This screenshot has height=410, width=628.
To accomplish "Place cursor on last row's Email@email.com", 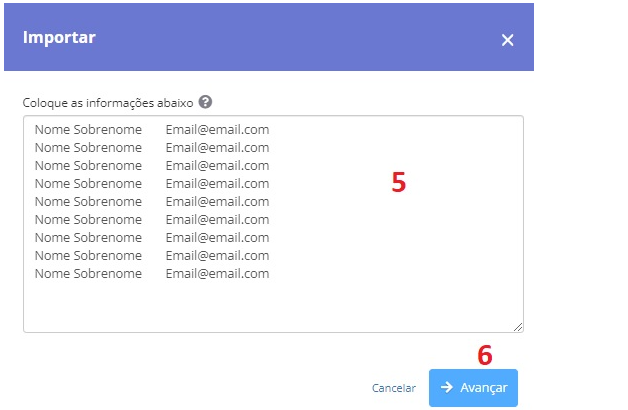I will pyautogui.click(x=217, y=274).
